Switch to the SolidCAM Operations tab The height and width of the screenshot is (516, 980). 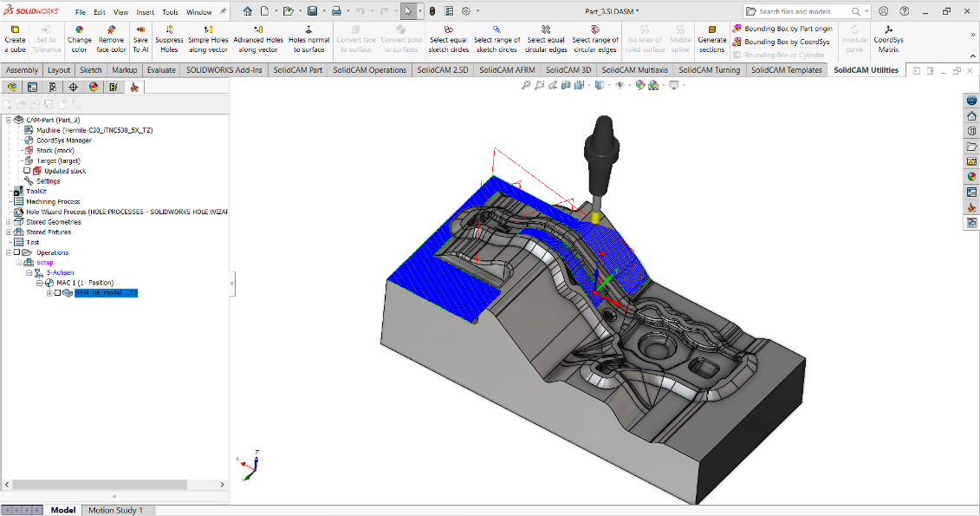click(x=369, y=70)
